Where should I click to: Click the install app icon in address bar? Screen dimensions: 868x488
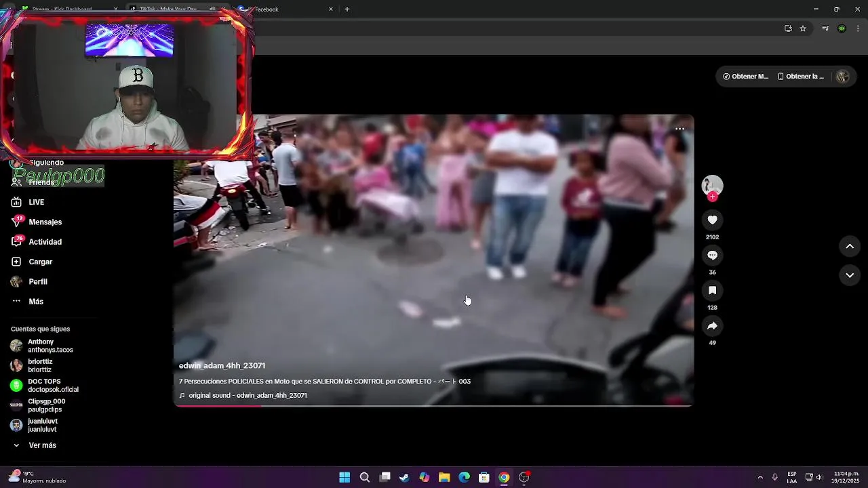pyautogui.click(x=788, y=28)
